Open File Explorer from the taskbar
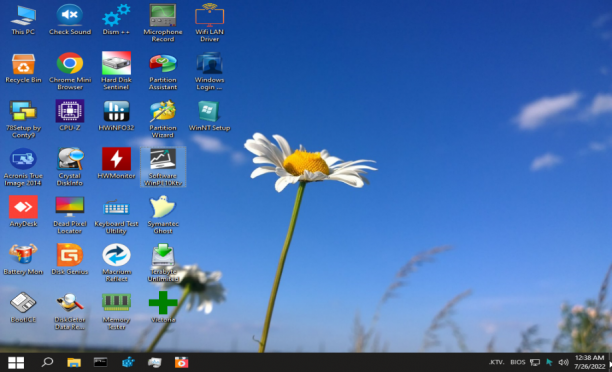 click(74, 363)
